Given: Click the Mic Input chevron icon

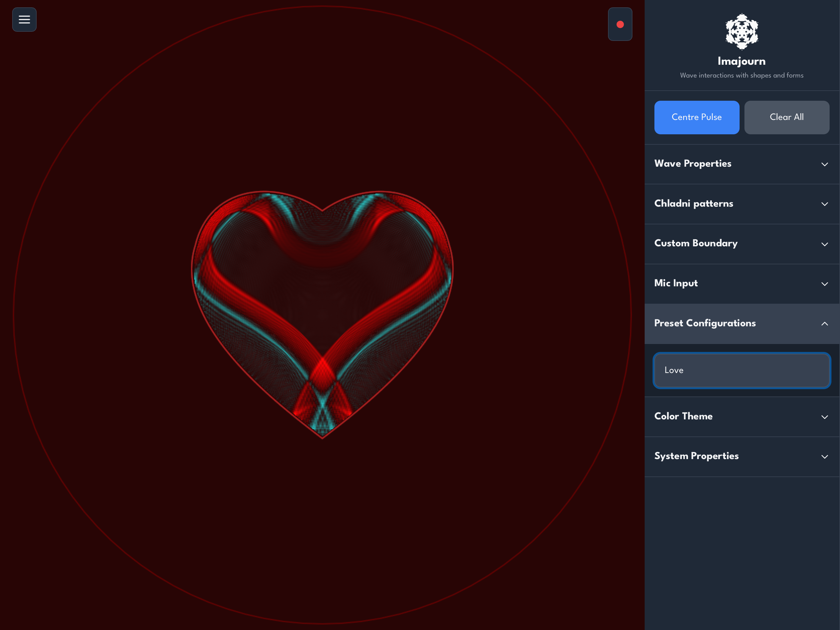Looking at the screenshot, I should (x=824, y=284).
